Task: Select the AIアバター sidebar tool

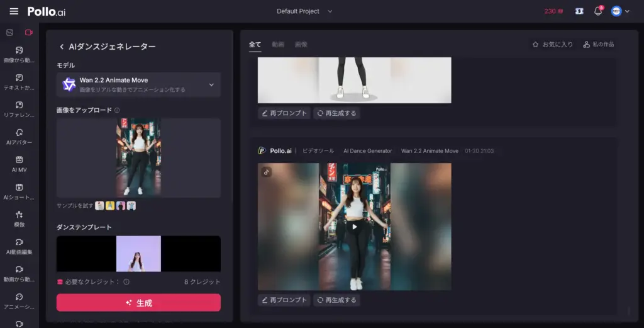Action: (x=19, y=136)
